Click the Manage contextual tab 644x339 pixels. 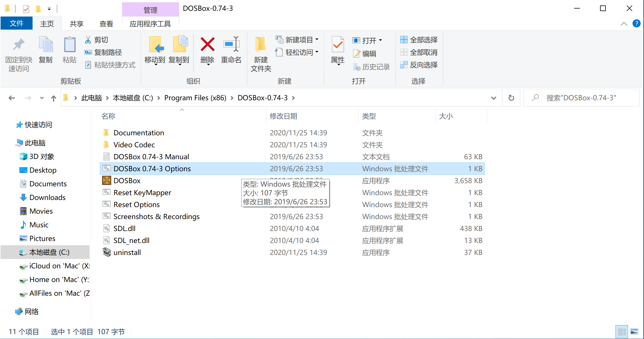coord(150,10)
